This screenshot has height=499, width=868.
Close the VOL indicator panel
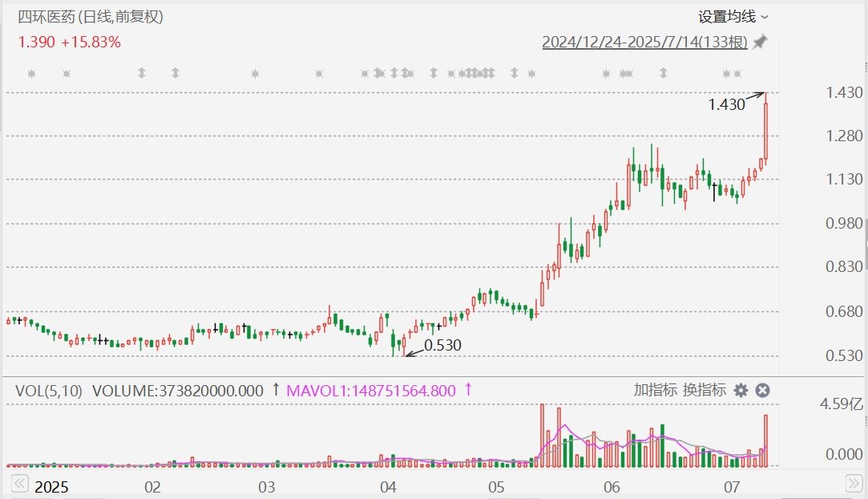(x=763, y=391)
